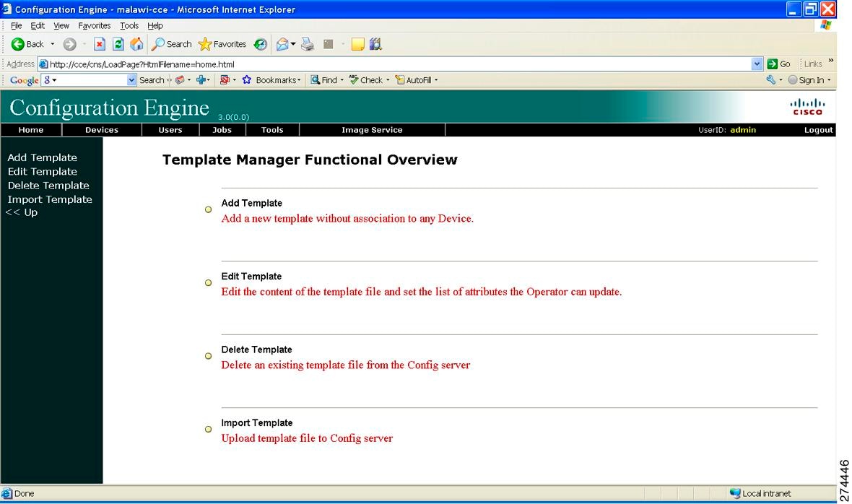Click the AutoFill toolbar button
Image resolution: width=852 pixels, height=504 pixels.
coord(414,80)
